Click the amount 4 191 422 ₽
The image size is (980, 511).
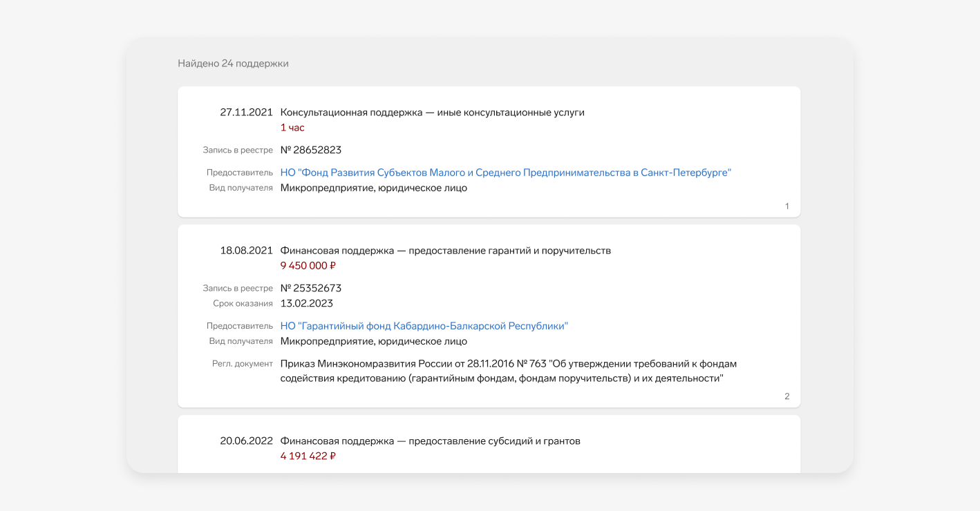tap(308, 456)
